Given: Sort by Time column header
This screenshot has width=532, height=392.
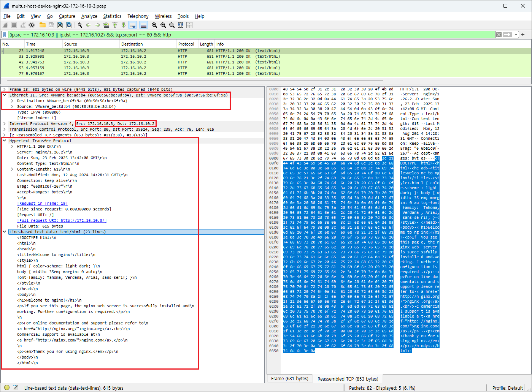Looking at the screenshot, I should coord(44,44).
